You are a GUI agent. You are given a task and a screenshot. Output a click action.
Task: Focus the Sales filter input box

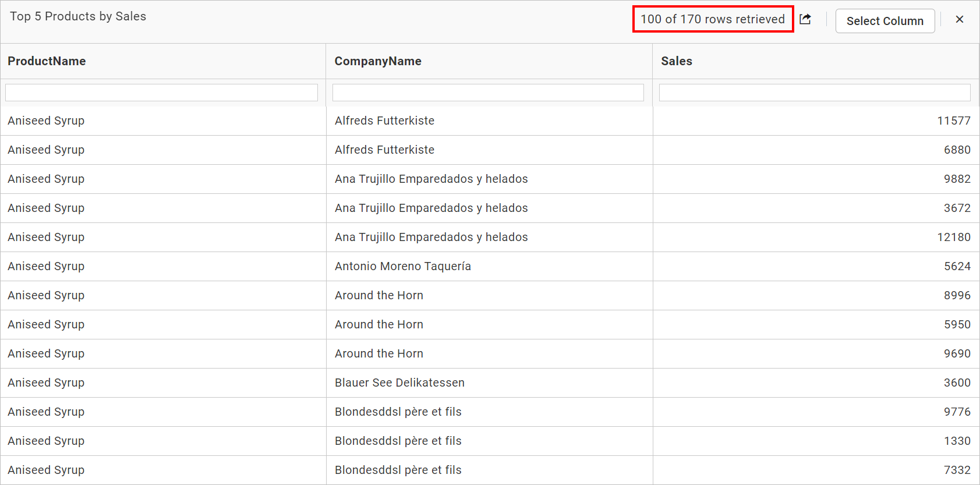[815, 93]
